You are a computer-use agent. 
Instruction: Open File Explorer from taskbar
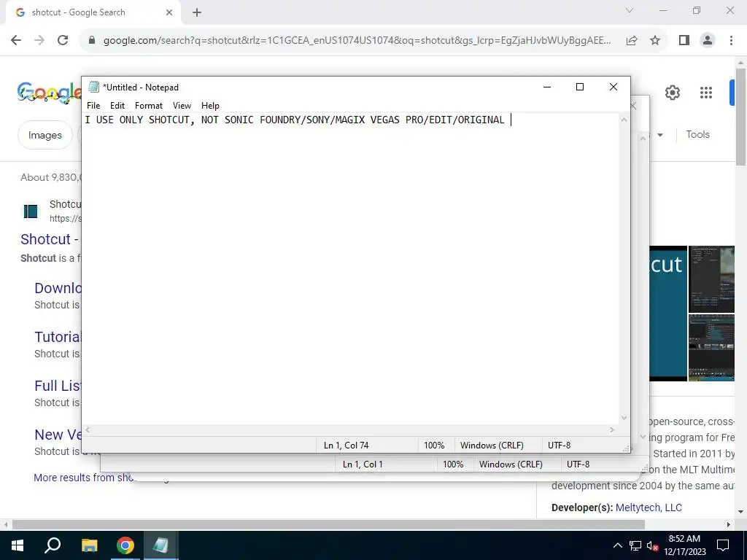click(89, 545)
